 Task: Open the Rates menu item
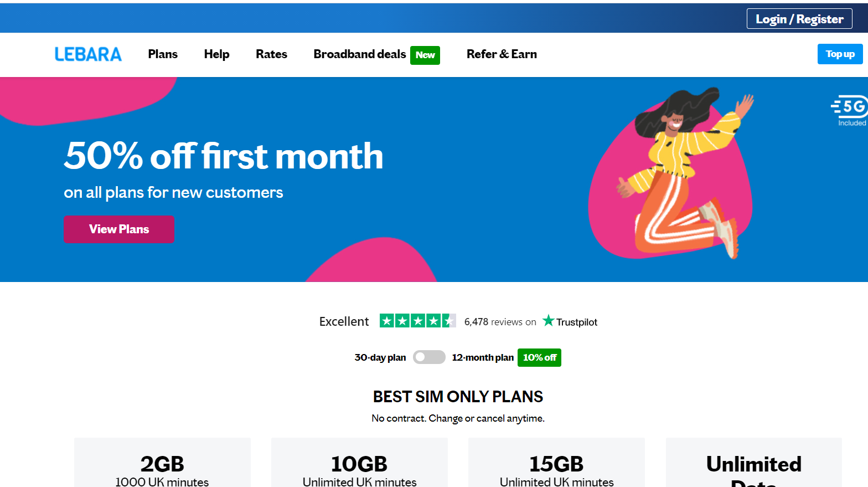(x=271, y=54)
